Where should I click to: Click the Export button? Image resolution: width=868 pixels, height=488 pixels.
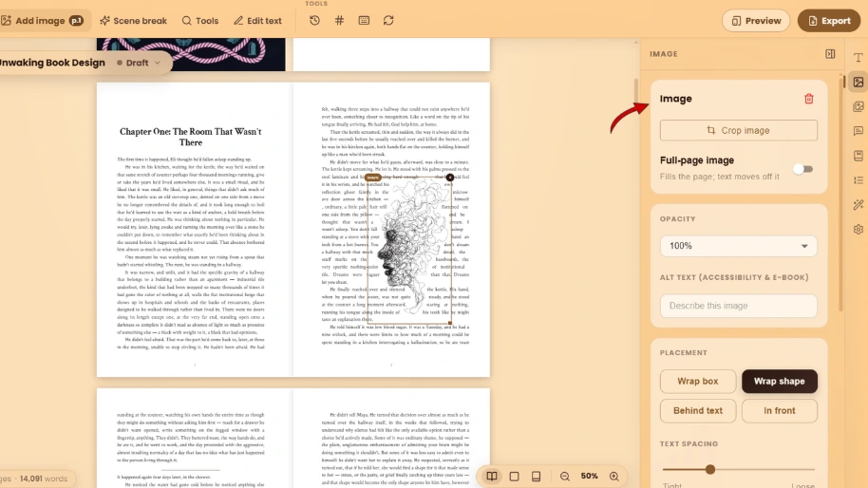829,21
